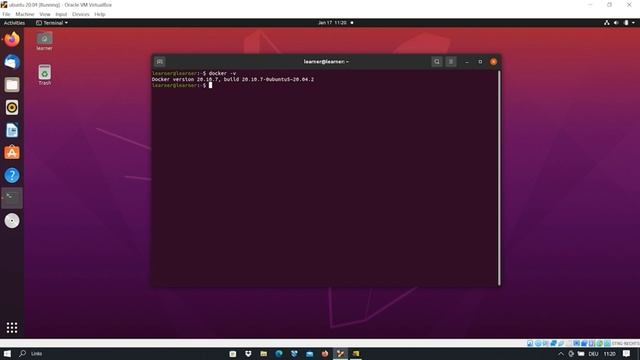This screenshot has height=360, width=640.
Task: Open the Files manager in the dock
Action: [12, 85]
